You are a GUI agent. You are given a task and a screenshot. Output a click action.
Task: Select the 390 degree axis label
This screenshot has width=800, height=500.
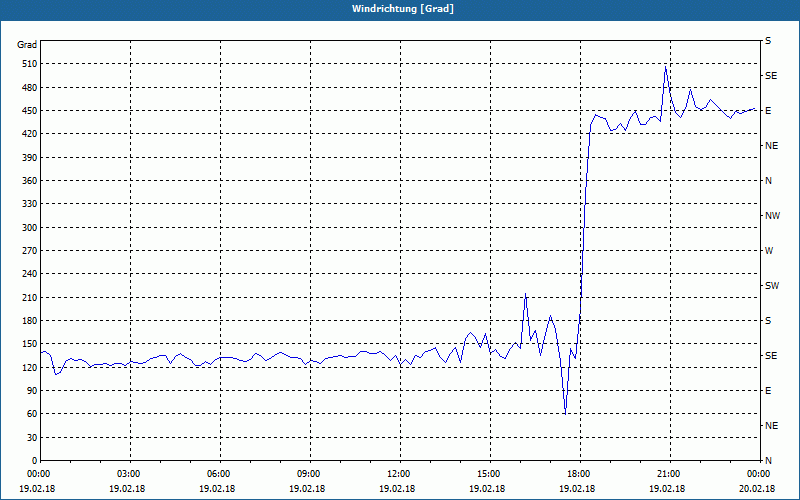[x=31, y=157]
